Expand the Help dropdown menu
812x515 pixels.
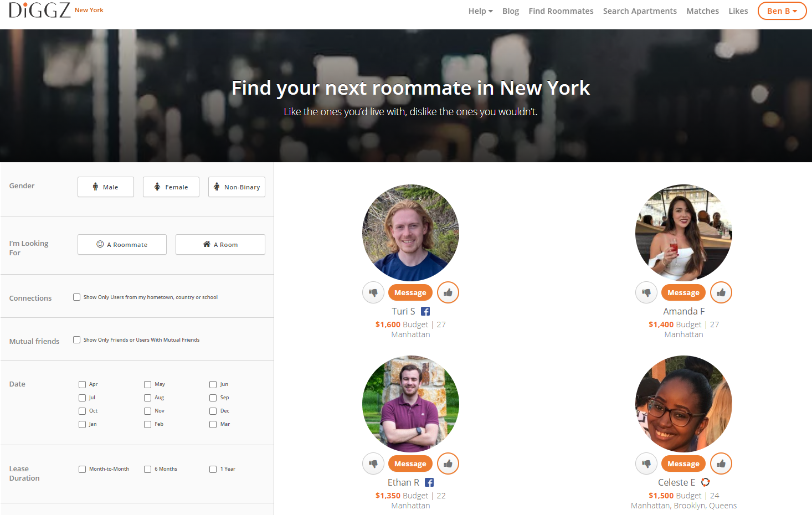[x=481, y=11]
